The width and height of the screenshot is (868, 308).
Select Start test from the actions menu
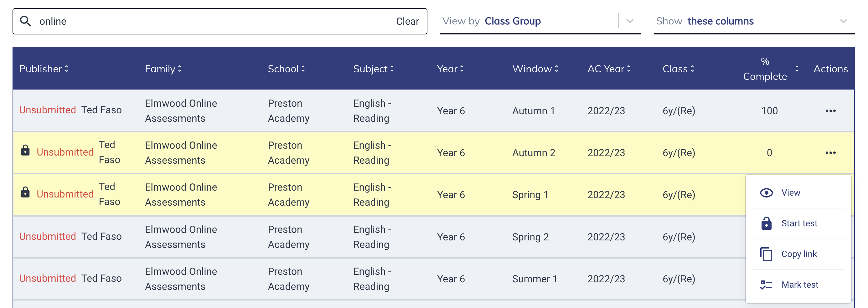798,223
